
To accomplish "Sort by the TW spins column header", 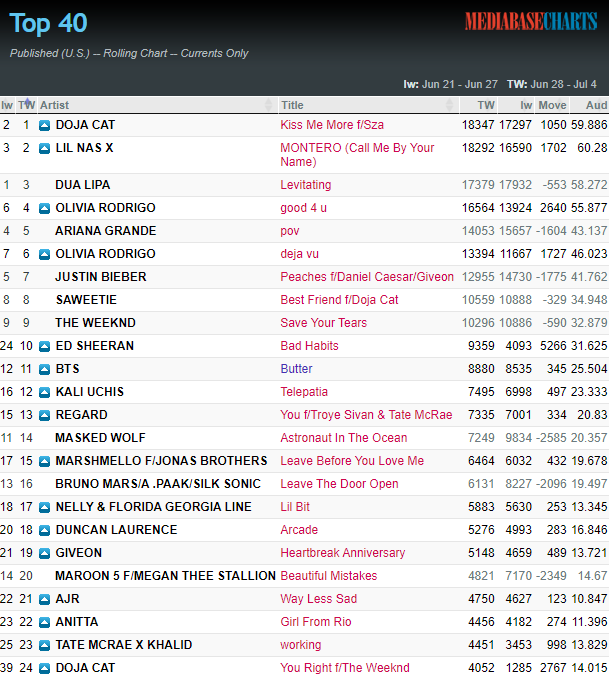I will [x=479, y=105].
